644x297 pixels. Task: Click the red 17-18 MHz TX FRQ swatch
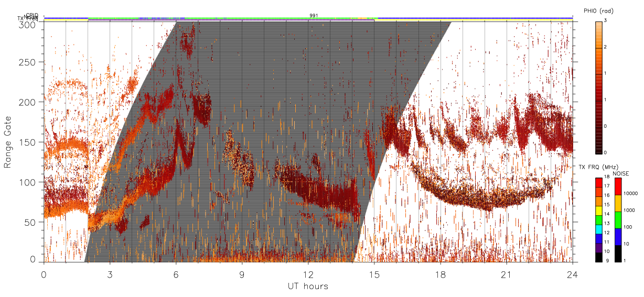tap(598, 182)
